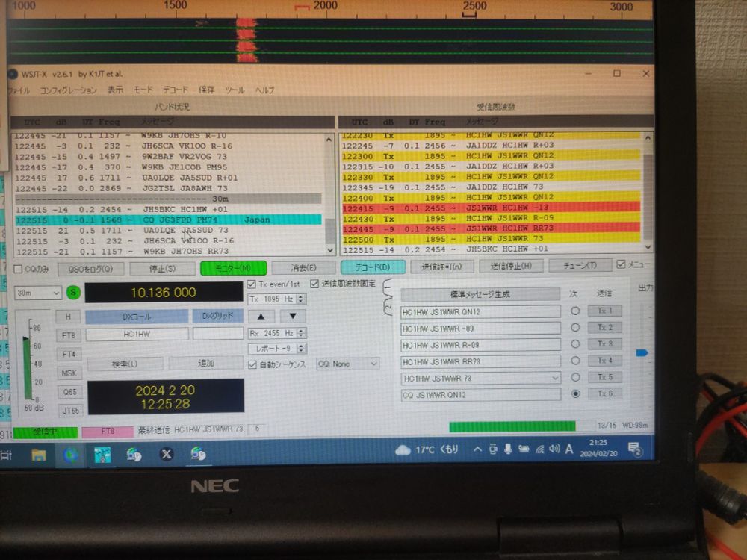Screen dimensions: 747x560
Task: Click the Tx 3 send button
Action: pyautogui.click(x=604, y=343)
